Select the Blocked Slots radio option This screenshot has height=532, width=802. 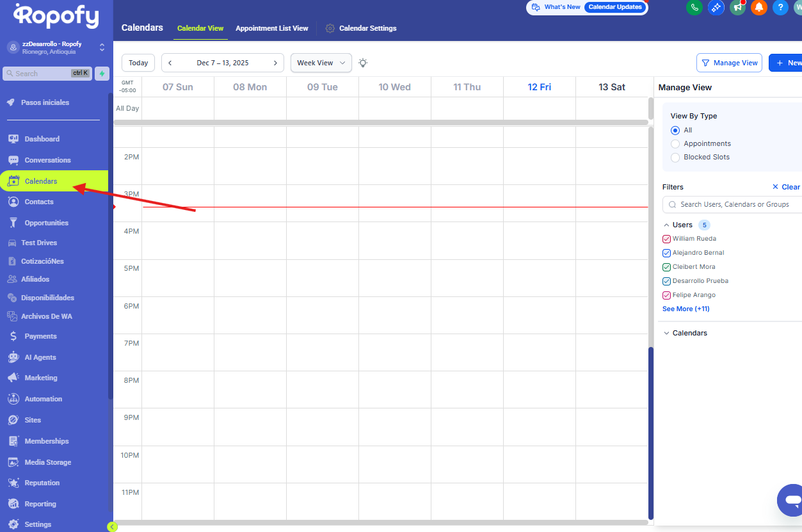675,157
